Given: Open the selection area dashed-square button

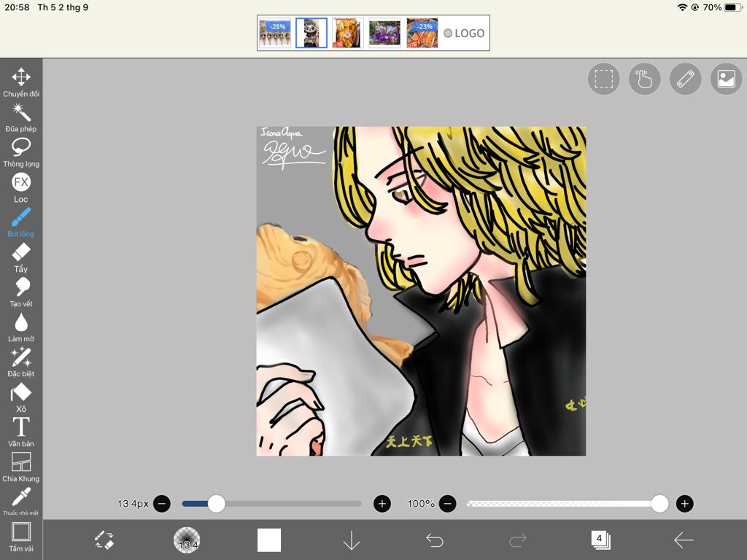Looking at the screenshot, I should point(603,79).
